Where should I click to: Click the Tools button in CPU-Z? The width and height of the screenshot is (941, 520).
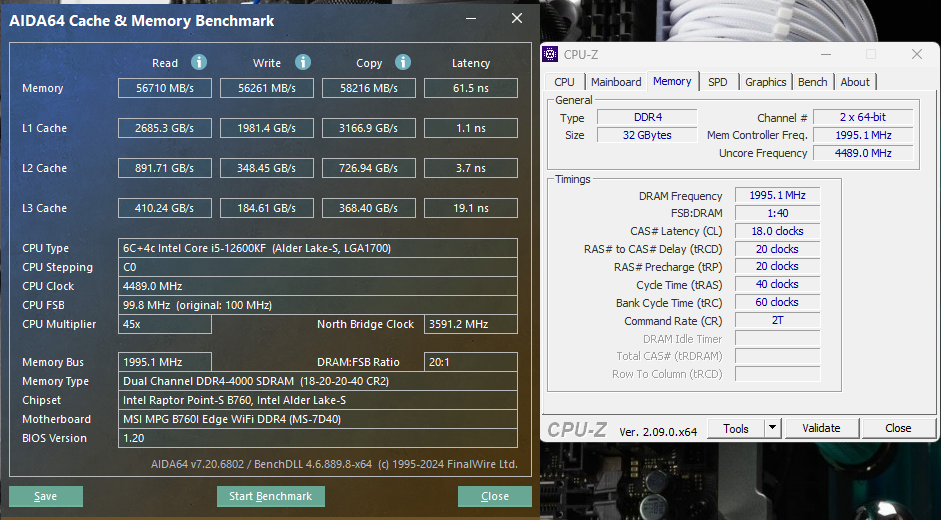tap(736, 428)
